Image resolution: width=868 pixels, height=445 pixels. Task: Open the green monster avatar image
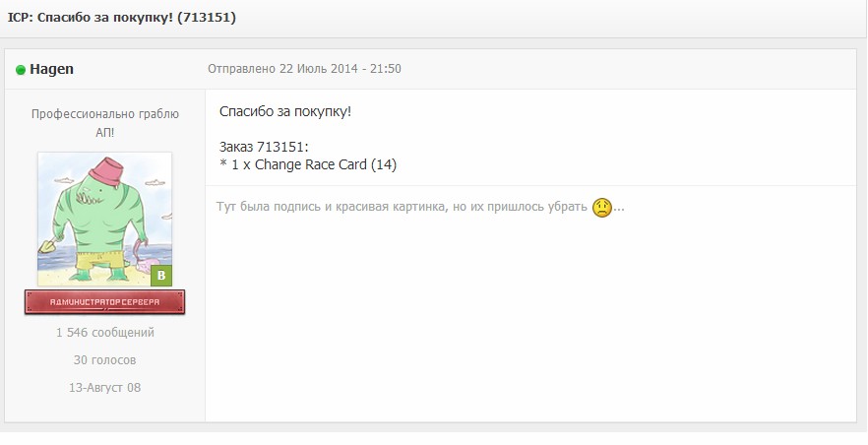click(x=104, y=220)
